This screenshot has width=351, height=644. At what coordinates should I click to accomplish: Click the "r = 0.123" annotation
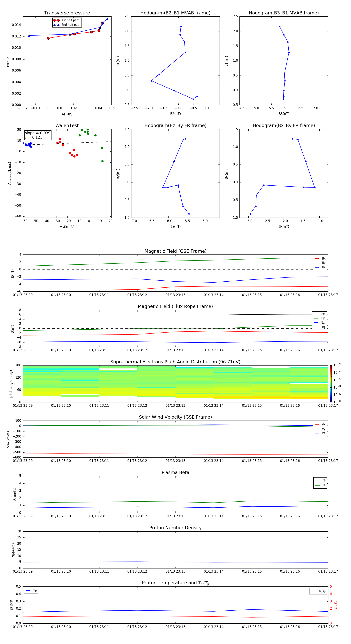34,137
